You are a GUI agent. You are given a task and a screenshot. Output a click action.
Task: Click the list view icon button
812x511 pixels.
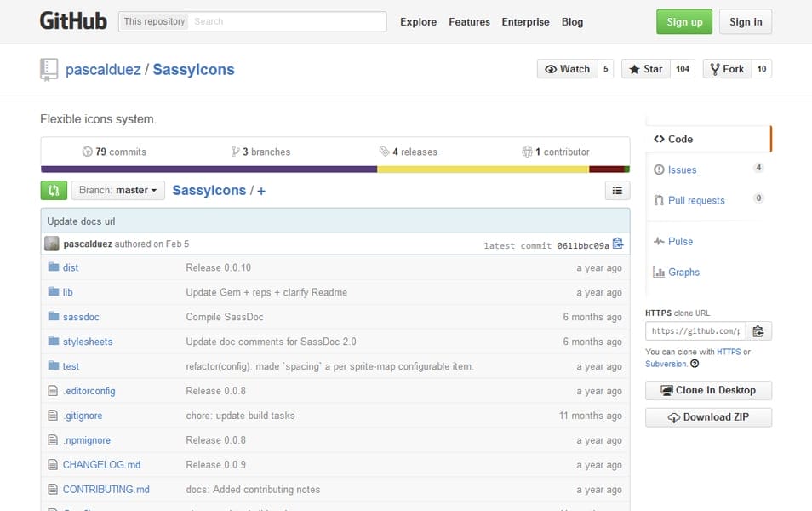coord(617,191)
